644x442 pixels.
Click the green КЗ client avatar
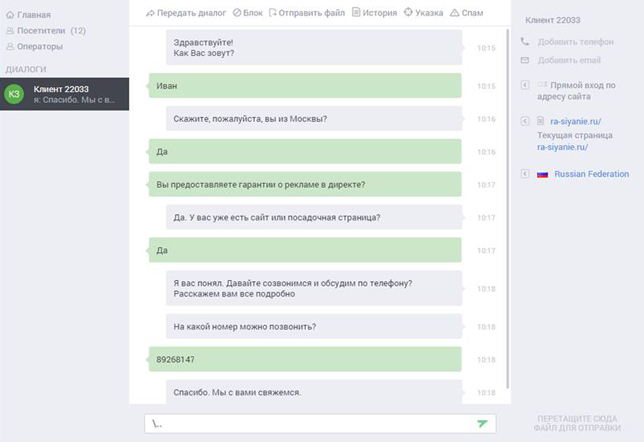click(14, 94)
